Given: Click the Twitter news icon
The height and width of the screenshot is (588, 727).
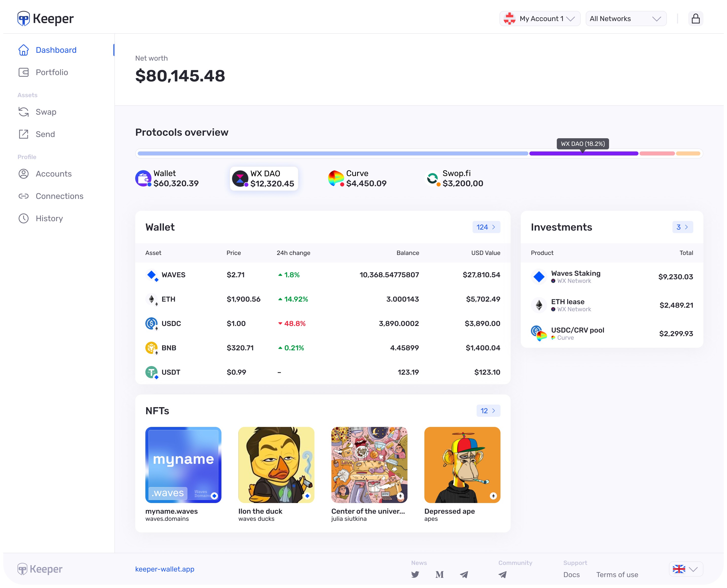Looking at the screenshot, I should coord(415,575).
